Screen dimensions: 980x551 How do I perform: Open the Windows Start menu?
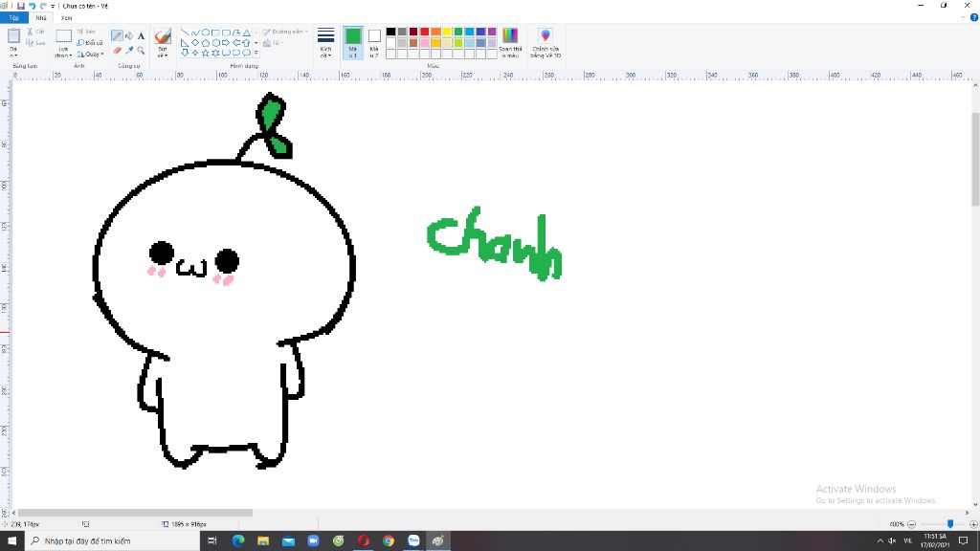[11, 541]
